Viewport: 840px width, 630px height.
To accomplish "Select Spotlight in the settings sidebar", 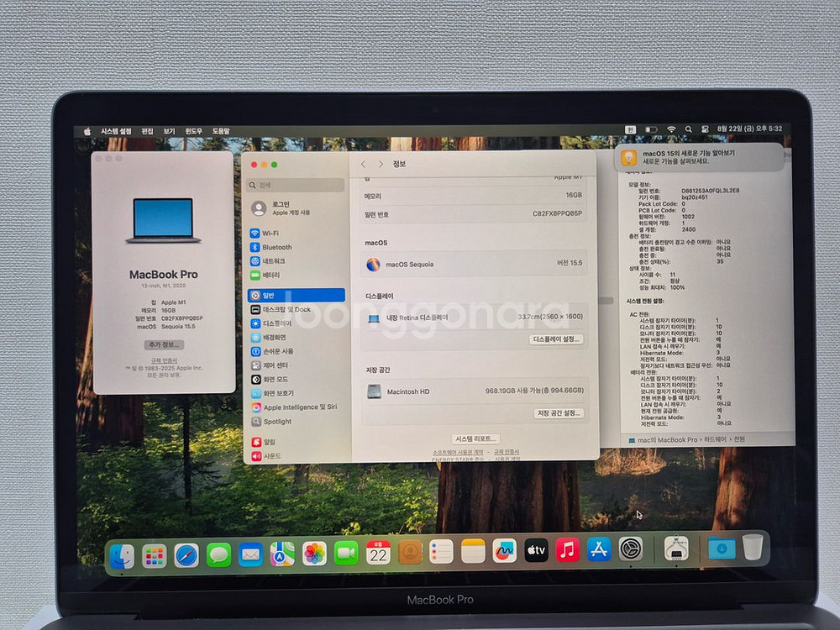I will coord(296,422).
